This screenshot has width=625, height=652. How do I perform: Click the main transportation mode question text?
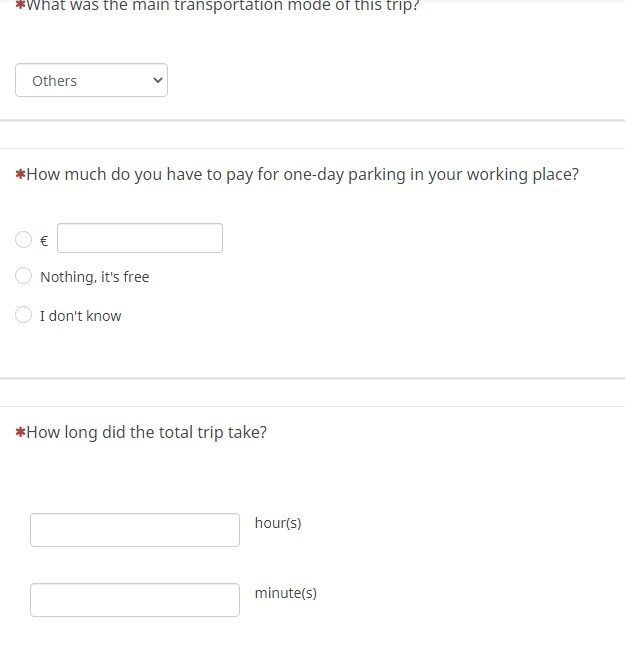click(223, 6)
